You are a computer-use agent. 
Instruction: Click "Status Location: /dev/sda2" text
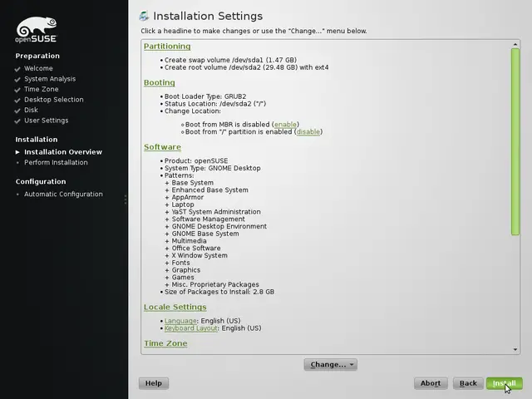[x=215, y=104]
